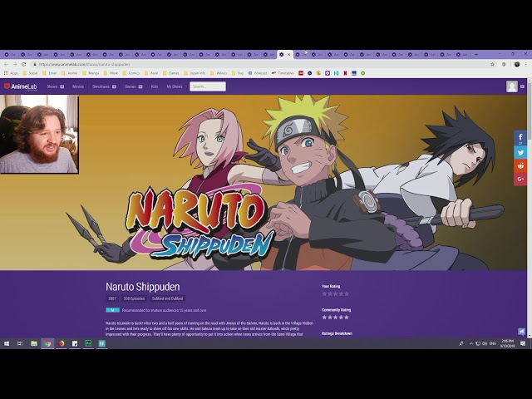Open the Movies navigation item

coord(78,86)
